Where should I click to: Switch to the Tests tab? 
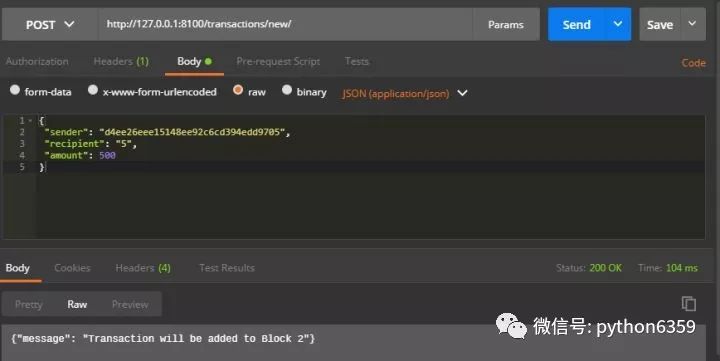[x=357, y=62]
